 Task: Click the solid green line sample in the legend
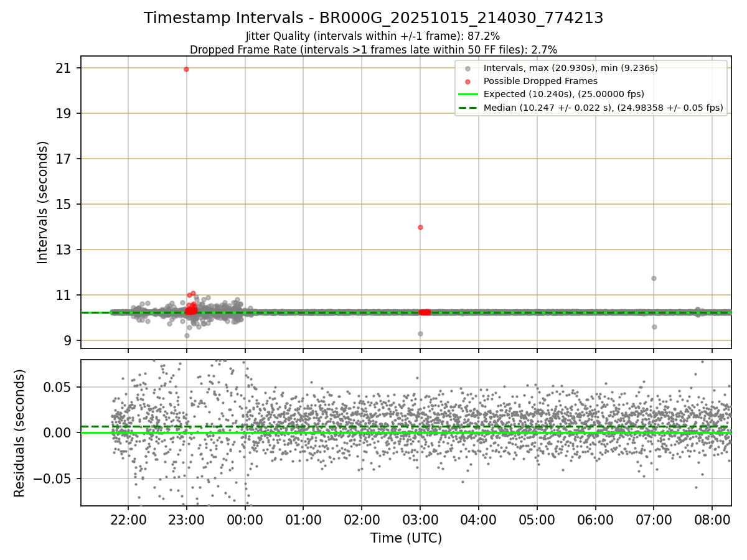tap(467, 94)
